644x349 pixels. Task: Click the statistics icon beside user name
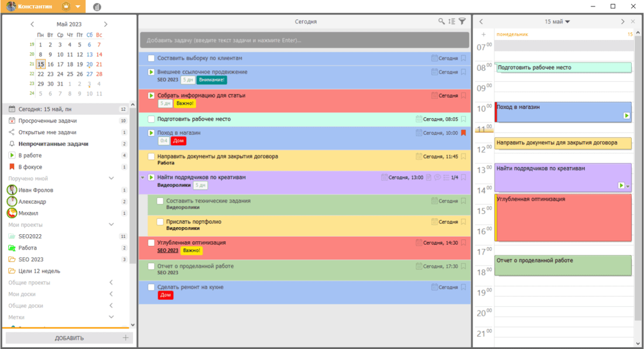[x=97, y=7]
